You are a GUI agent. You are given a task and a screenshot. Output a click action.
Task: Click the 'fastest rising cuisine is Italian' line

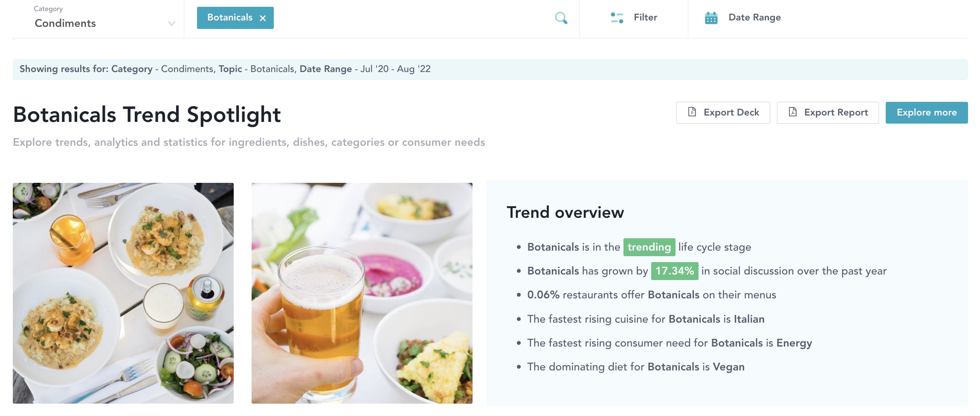pyautogui.click(x=646, y=319)
